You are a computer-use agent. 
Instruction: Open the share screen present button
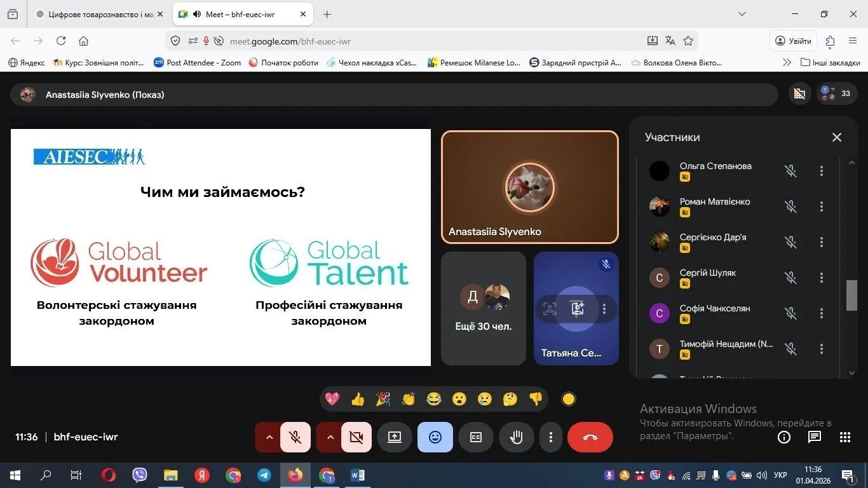click(395, 437)
